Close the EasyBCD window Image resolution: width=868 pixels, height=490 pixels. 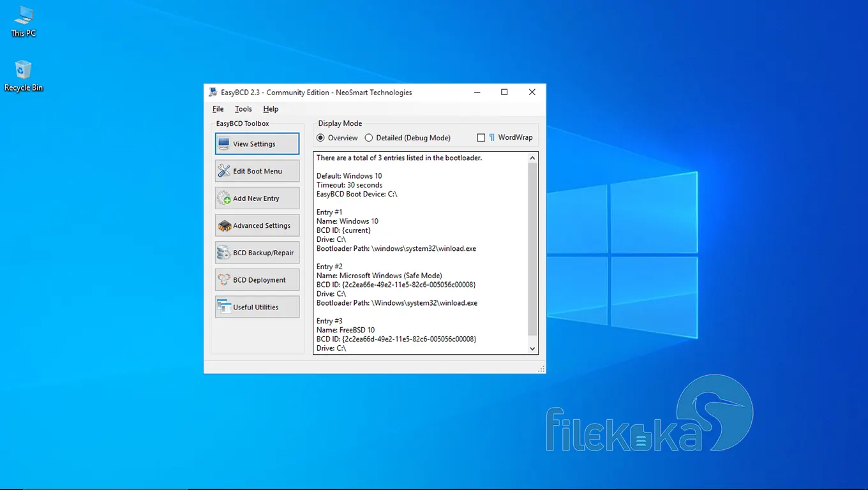pyautogui.click(x=532, y=92)
